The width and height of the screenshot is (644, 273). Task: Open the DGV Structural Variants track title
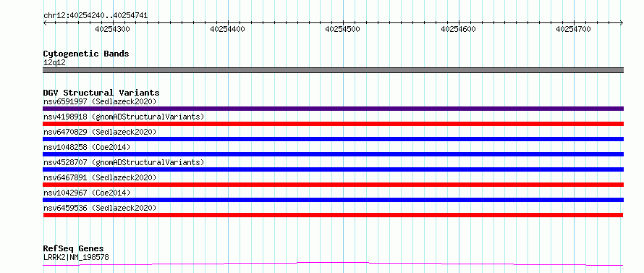101,93
